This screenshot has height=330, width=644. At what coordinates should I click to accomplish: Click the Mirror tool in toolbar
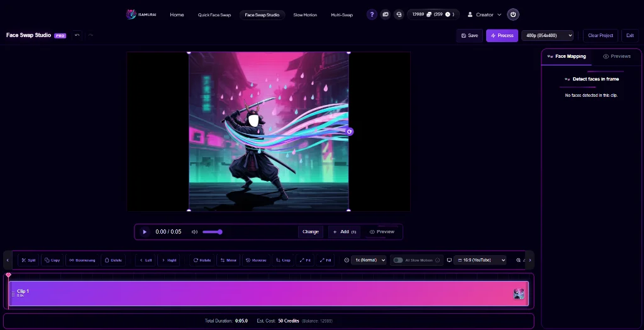pyautogui.click(x=228, y=260)
